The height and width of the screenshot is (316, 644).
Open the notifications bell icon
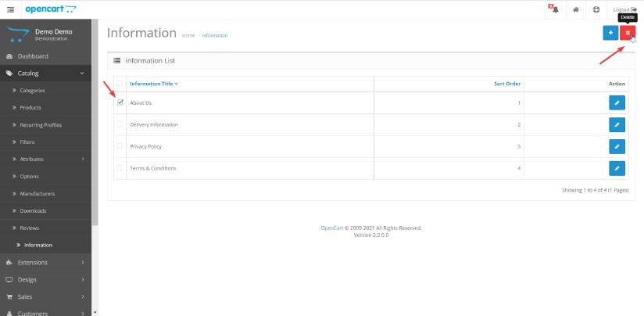553,9
